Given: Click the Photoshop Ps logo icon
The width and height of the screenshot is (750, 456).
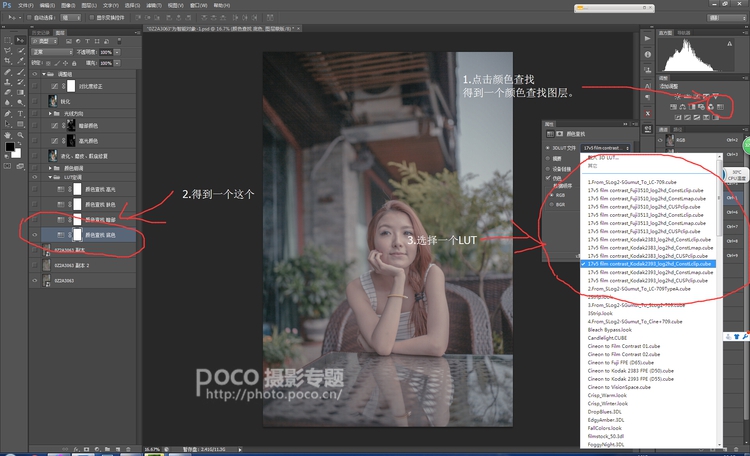Looking at the screenshot, I should (7, 5).
